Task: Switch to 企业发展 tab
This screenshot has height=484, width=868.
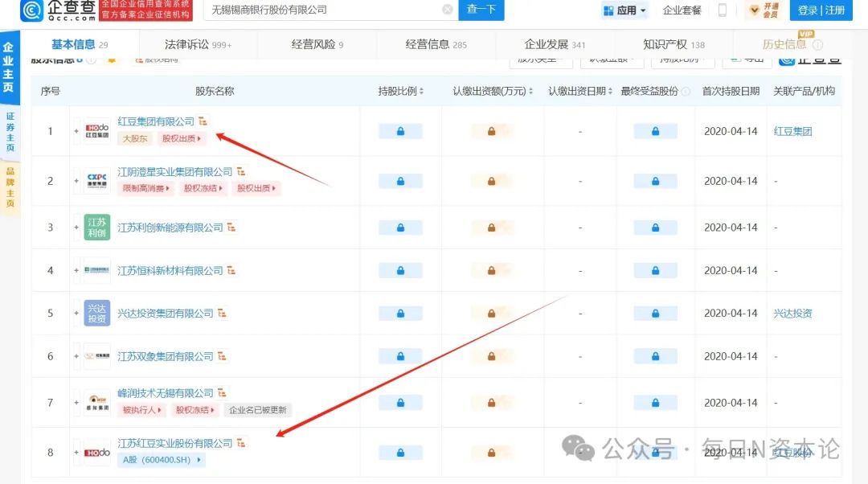Action: point(555,44)
